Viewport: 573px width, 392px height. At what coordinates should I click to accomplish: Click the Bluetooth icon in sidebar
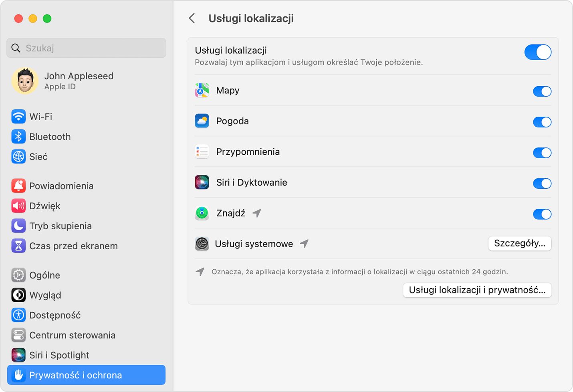[18, 137]
